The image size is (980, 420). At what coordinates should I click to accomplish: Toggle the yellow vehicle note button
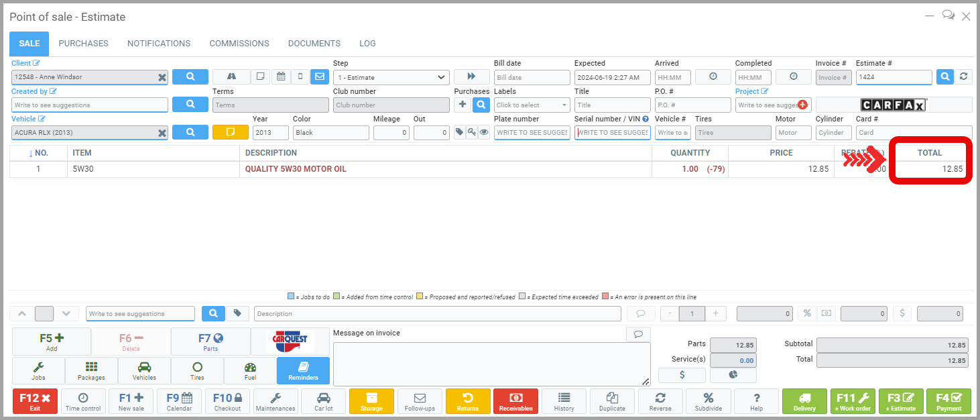point(230,132)
